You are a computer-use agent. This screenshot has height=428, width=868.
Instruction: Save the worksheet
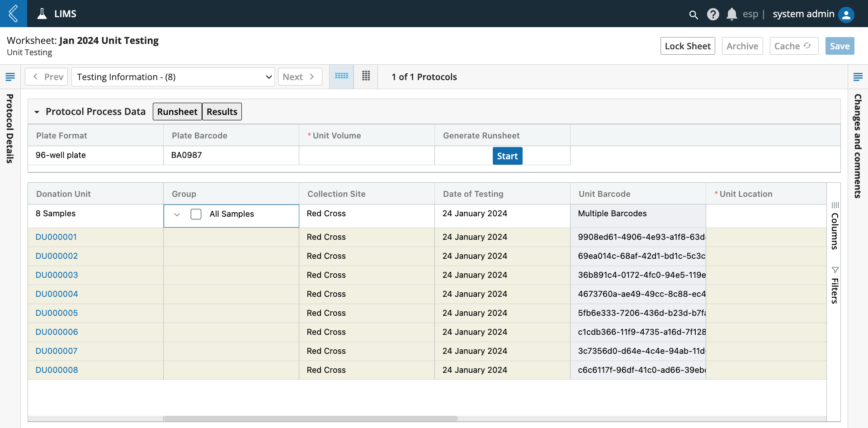[840, 46]
